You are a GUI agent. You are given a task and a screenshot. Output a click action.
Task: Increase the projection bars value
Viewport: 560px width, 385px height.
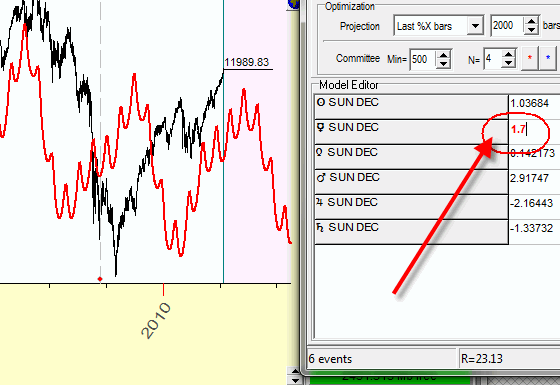pyautogui.click(x=531, y=21)
